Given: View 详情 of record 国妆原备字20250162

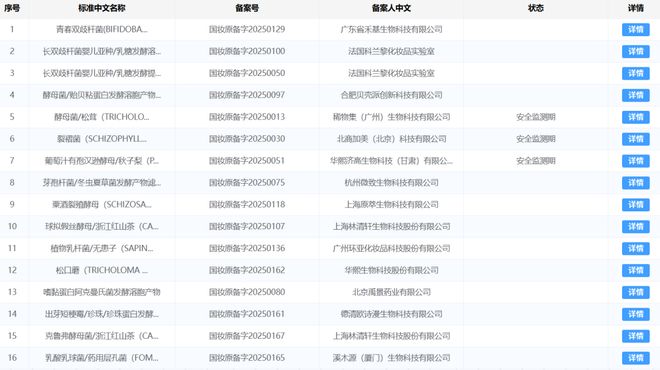Looking at the screenshot, I should pos(635,270).
